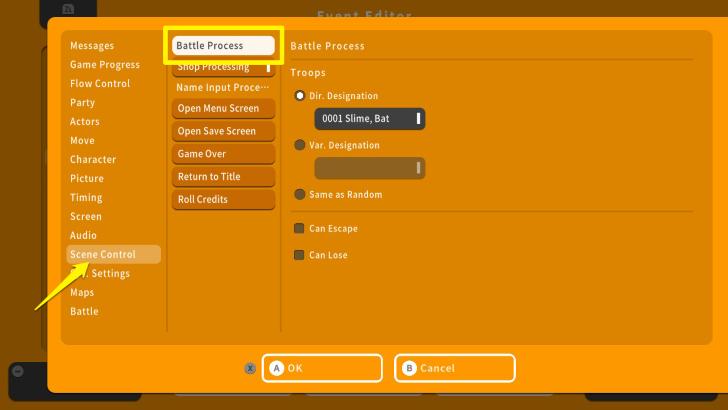Select the Same as Random option
The height and width of the screenshot is (410, 728).
(x=299, y=195)
